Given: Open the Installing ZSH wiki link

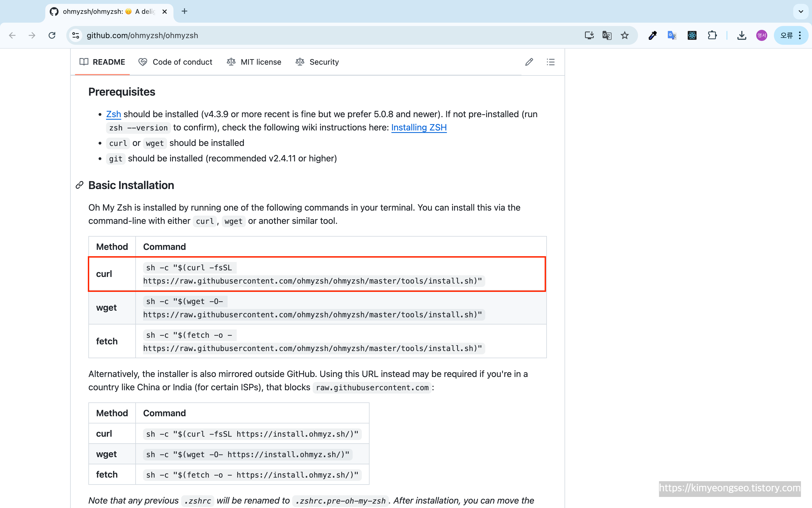Looking at the screenshot, I should pos(419,128).
